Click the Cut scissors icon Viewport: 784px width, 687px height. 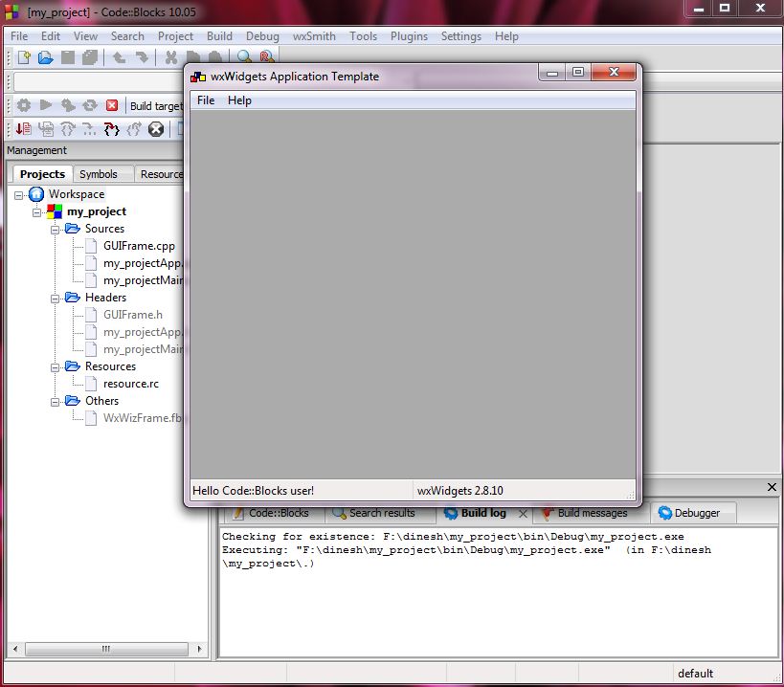168,56
